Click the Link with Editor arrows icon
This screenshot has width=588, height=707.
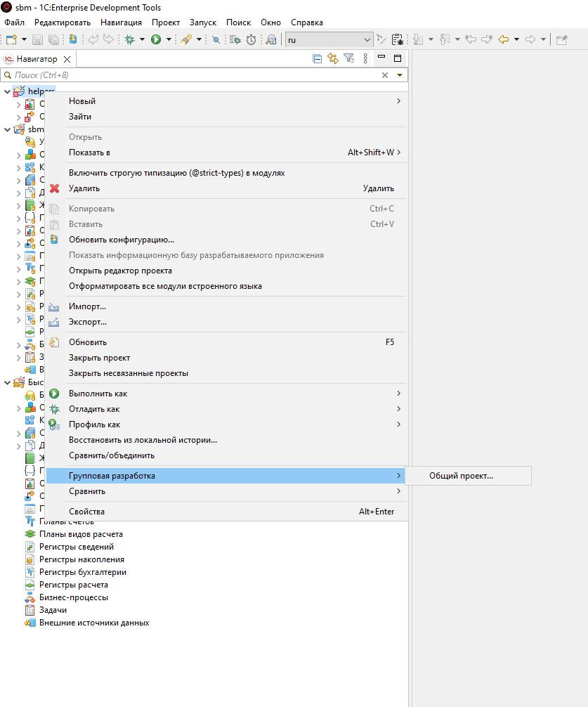pos(333,59)
